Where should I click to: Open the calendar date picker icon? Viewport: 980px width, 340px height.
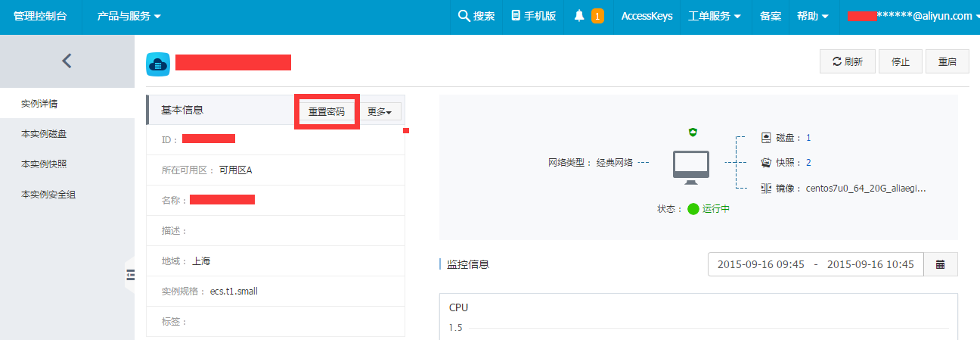[941, 264]
